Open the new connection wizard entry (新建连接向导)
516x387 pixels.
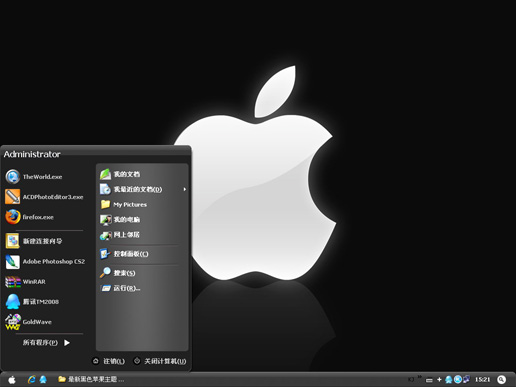34,241
